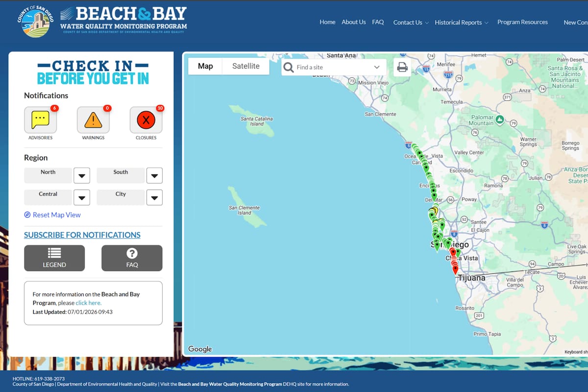The width and height of the screenshot is (588, 392).
Task: Click the Google logo on the map
Action: tap(200, 349)
